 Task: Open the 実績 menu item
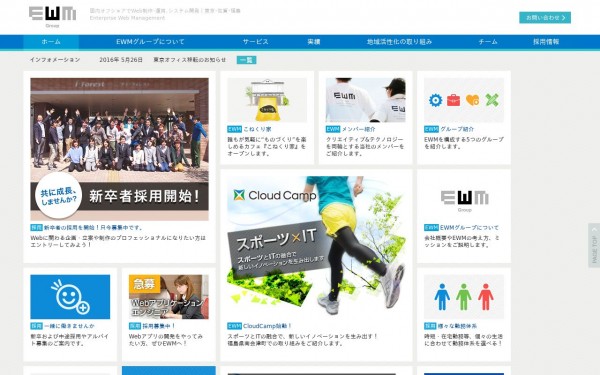pos(314,42)
